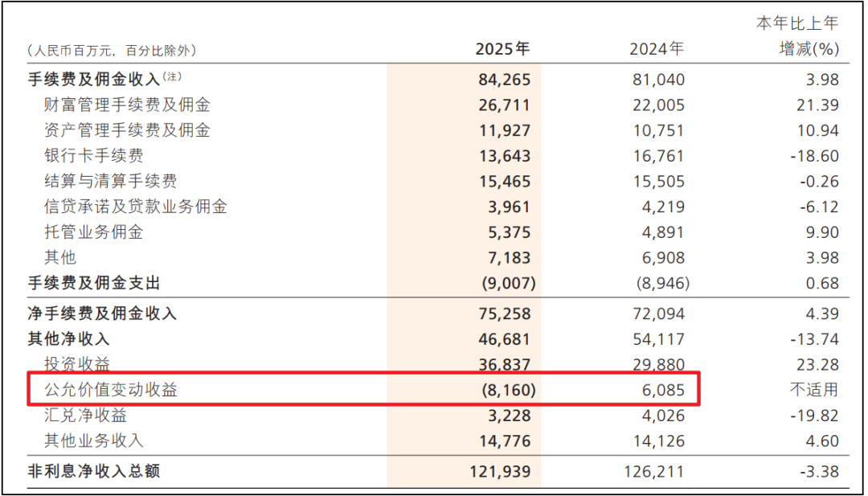868x496 pixels.
Task: Click the 投资收益 row label
Action: (x=77, y=365)
